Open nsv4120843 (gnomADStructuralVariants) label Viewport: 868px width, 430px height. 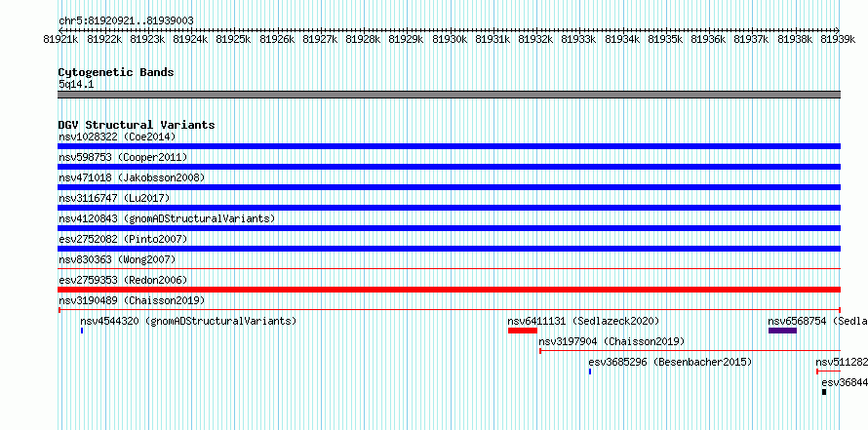pos(167,218)
